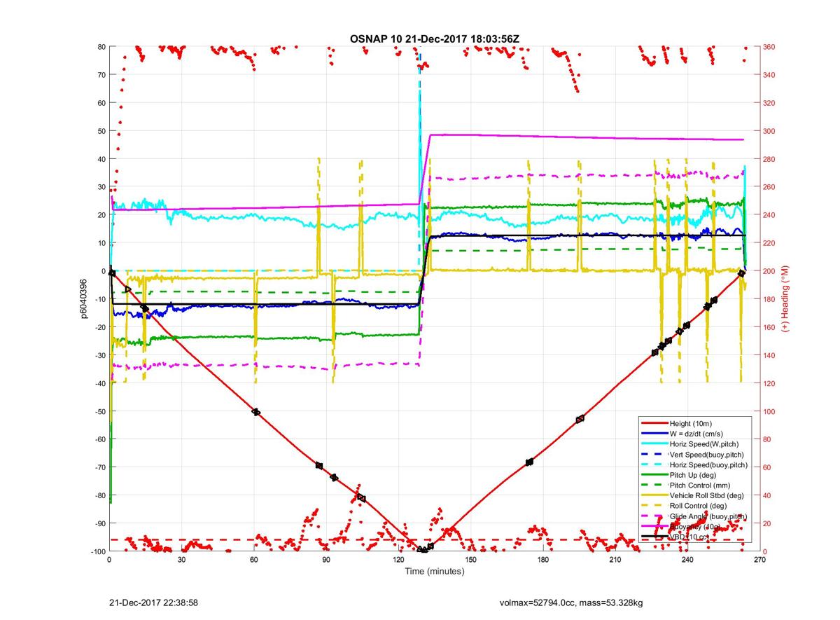This screenshot has width=840, height=620.
Task: Click the "p6040396" left axis label
Action: click(83, 298)
